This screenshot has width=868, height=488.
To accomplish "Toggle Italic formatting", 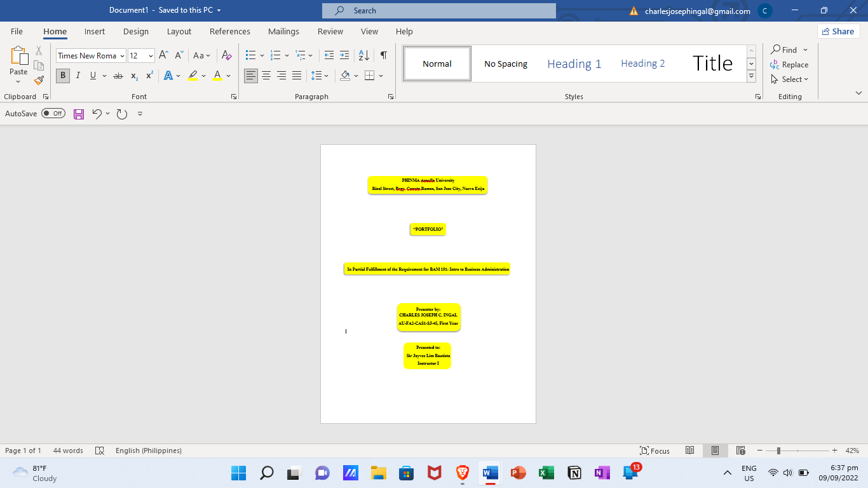I will [x=78, y=76].
